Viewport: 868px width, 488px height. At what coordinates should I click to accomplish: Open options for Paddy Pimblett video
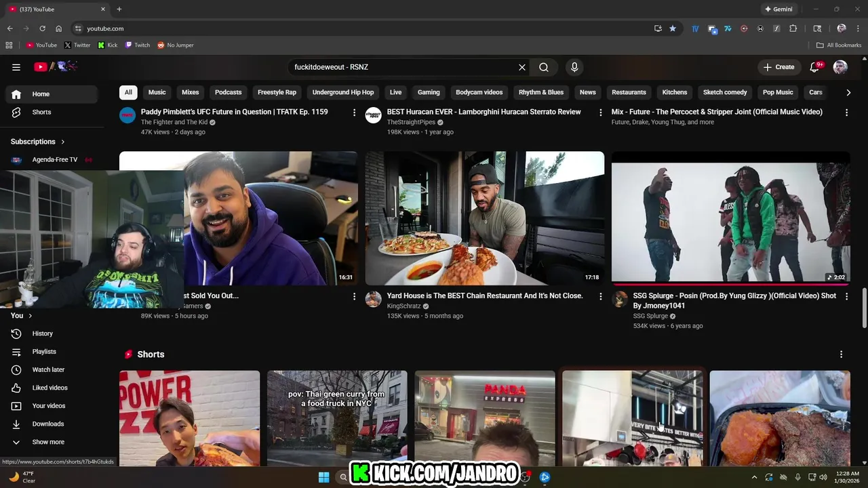click(x=354, y=113)
